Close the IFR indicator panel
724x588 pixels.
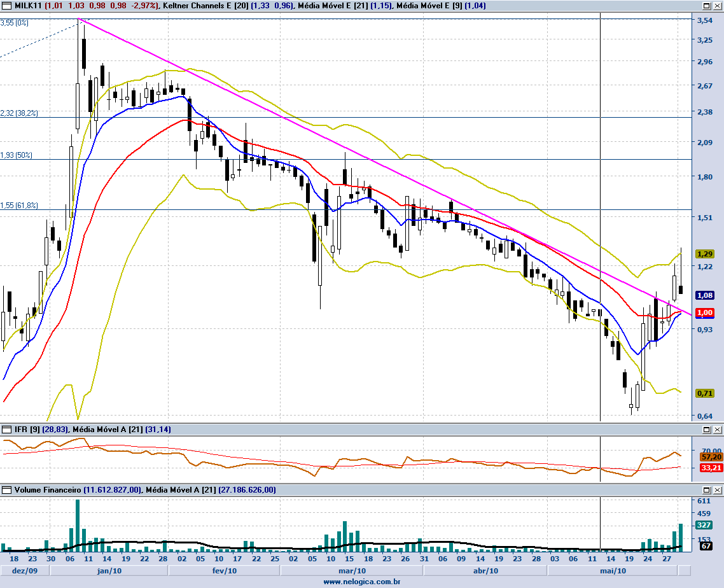718,430
